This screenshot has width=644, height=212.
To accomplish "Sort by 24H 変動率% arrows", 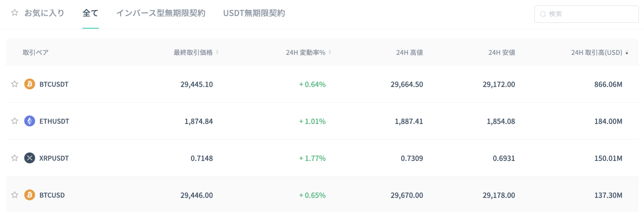I will pos(330,52).
